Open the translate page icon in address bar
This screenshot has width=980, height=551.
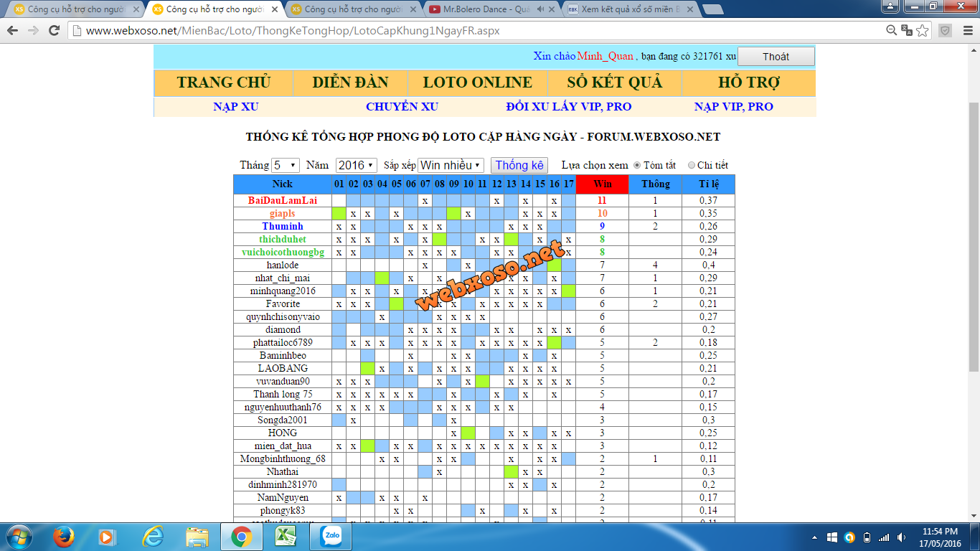click(907, 31)
